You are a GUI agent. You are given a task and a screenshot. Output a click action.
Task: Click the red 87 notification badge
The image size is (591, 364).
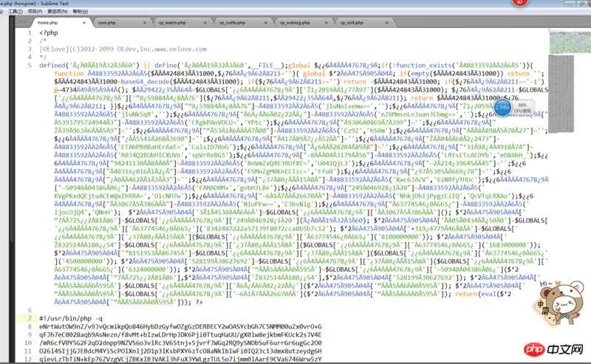pos(520,3)
